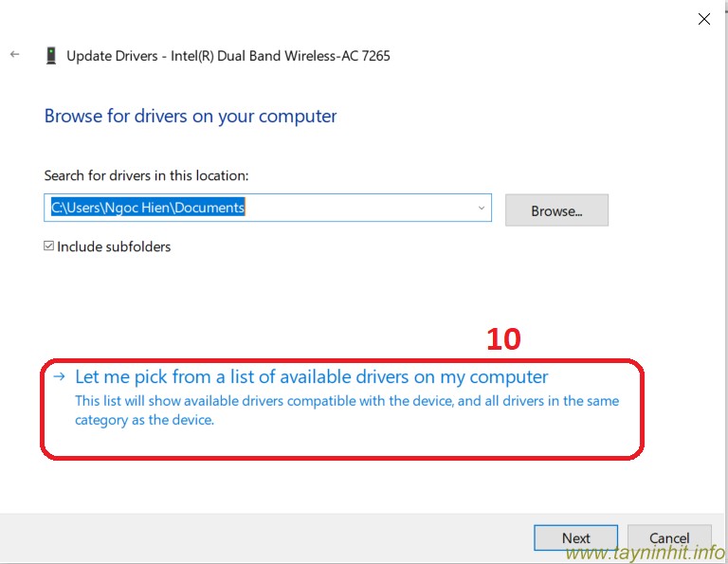Cancel the driver update wizard
The width and height of the screenshot is (728, 564).
coord(669,537)
